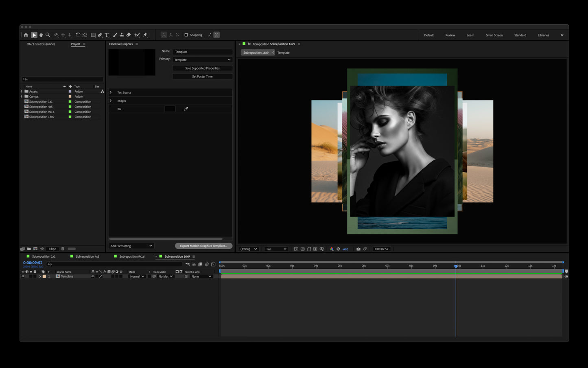Open the Primary Template dropdown
588x368 pixels.
point(203,60)
